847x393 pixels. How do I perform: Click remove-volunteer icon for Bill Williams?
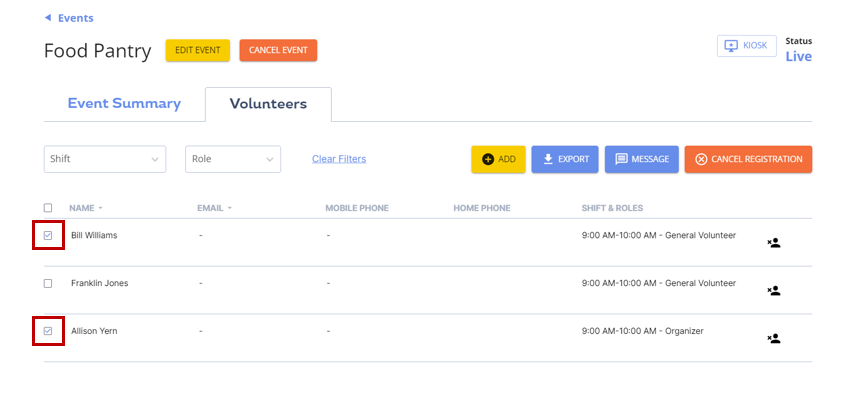click(774, 243)
